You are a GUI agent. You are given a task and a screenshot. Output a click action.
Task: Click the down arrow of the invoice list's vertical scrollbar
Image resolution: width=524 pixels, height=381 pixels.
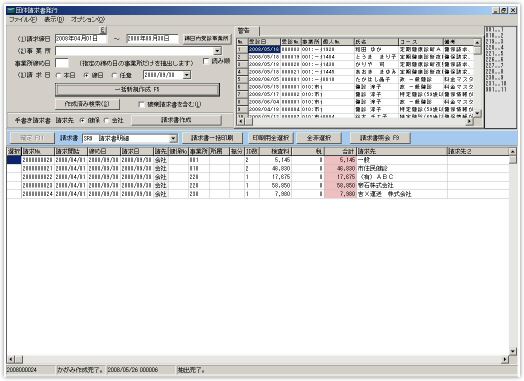[x=513, y=351]
